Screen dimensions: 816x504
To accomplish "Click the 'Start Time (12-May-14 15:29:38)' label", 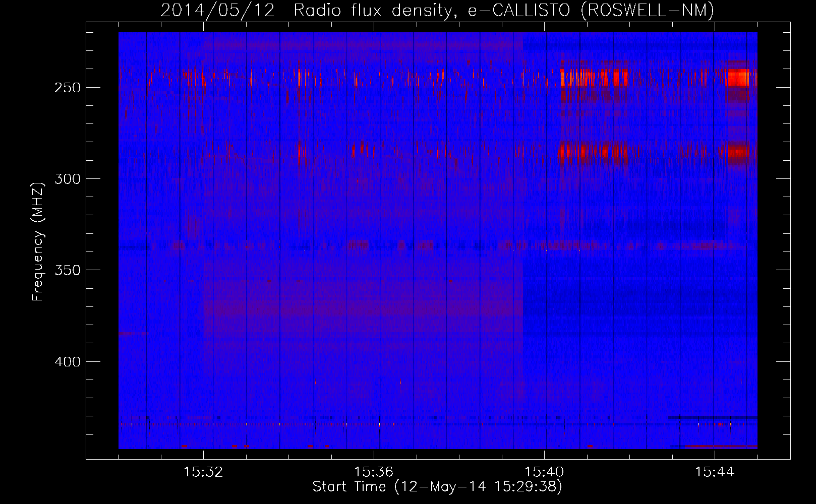I will (x=437, y=487).
